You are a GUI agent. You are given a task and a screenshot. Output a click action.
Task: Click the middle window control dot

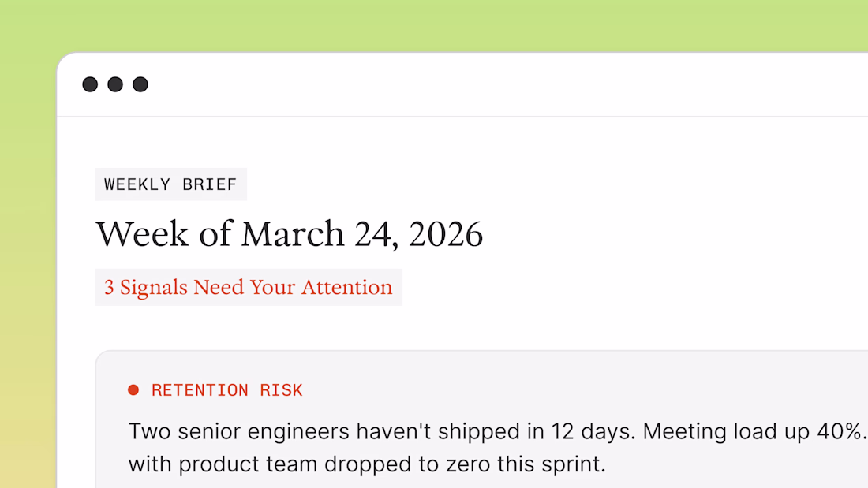115,84
